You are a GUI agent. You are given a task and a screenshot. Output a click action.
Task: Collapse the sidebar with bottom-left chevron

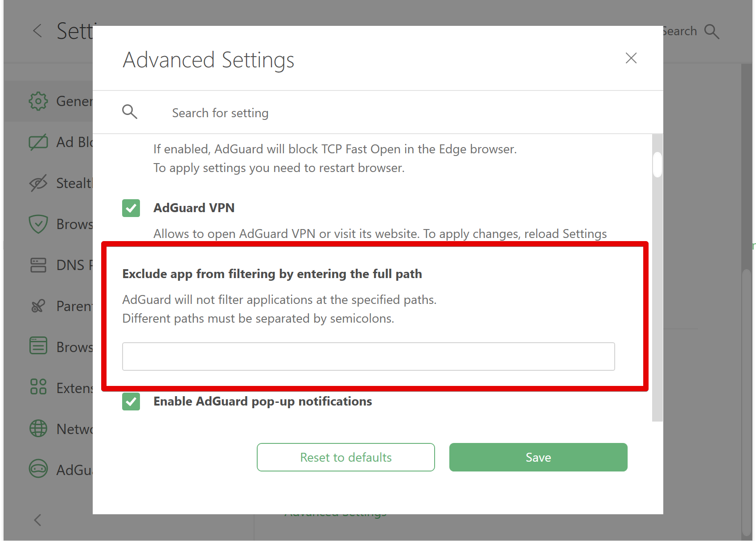[38, 520]
